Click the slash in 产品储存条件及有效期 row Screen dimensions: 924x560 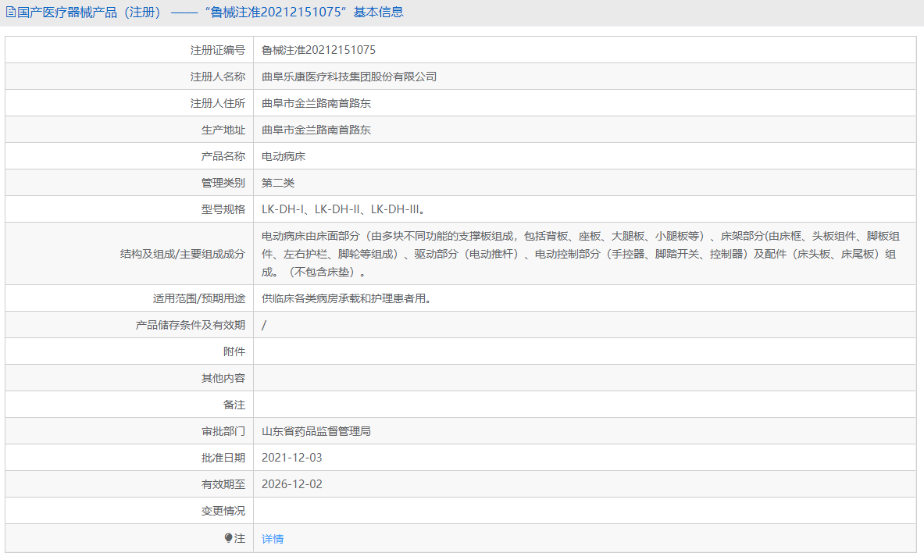click(264, 324)
